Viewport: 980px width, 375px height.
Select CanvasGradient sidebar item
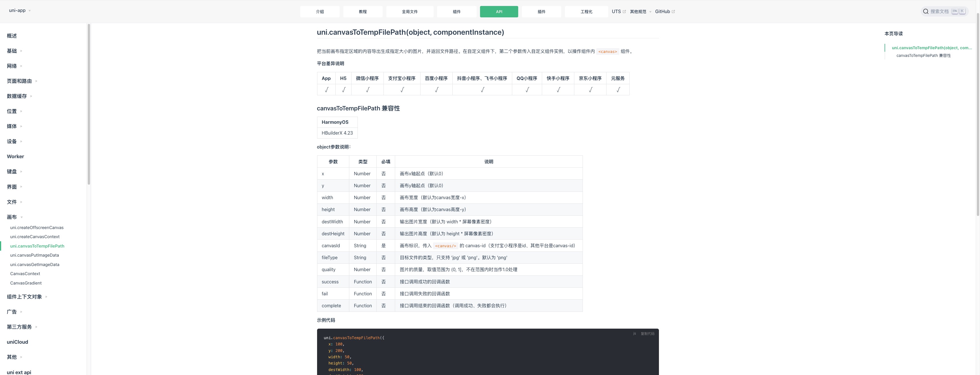(26, 283)
